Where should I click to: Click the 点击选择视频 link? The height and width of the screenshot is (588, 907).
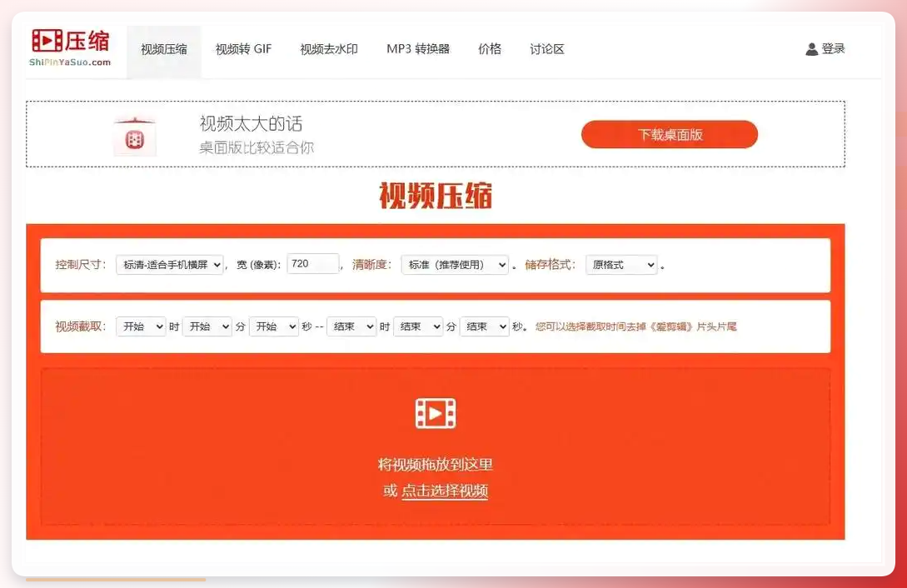point(445,491)
